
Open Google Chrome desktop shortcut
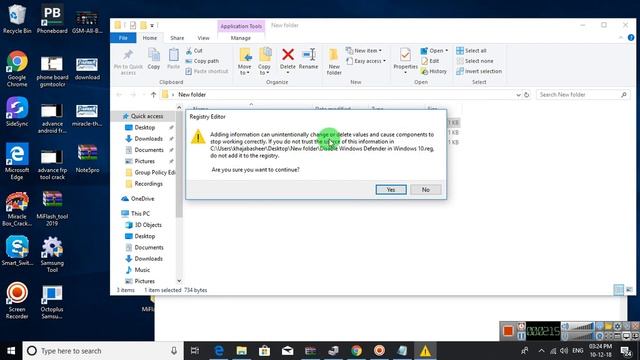(x=17, y=69)
